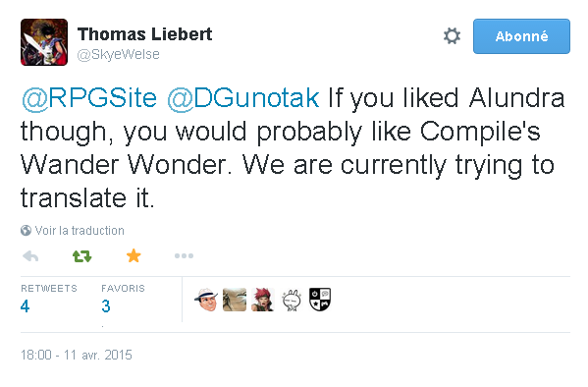Visit the @RPGSite mention
Image resolution: width=588 pixels, height=387 pixels.
pos(89,98)
